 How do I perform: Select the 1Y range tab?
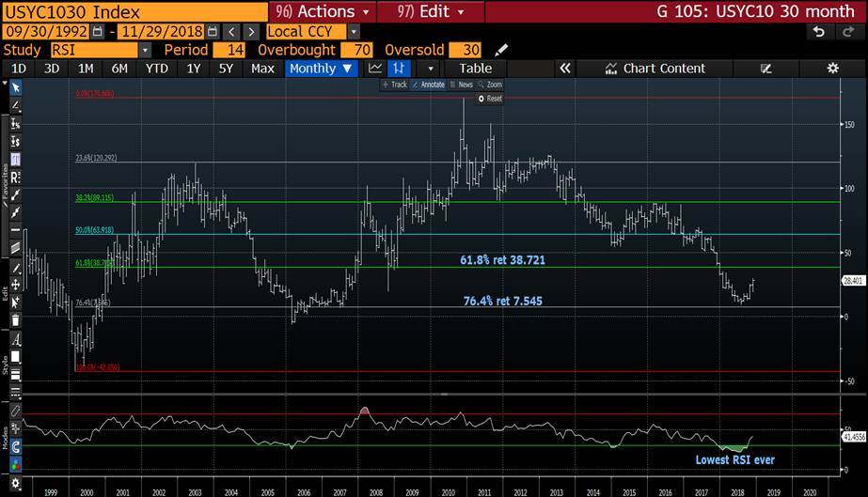tap(193, 69)
